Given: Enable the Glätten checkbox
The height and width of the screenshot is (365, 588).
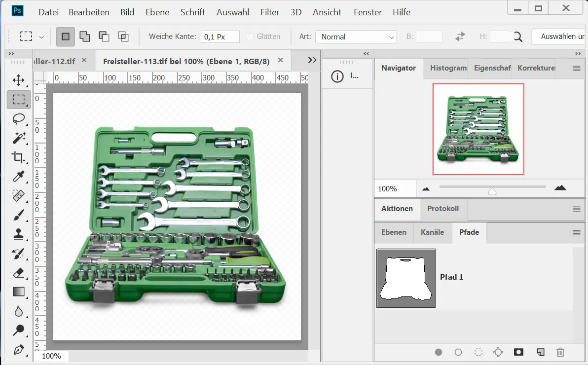Looking at the screenshot, I should (x=250, y=36).
